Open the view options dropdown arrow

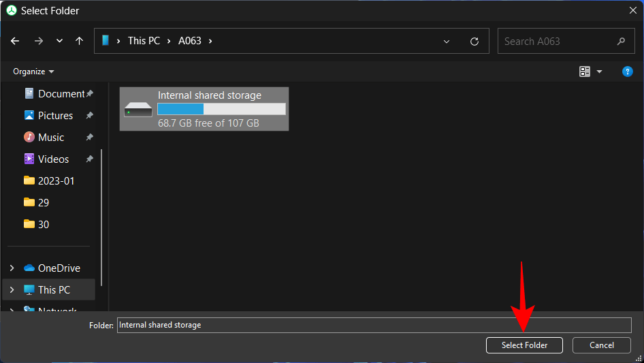[599, 72]
